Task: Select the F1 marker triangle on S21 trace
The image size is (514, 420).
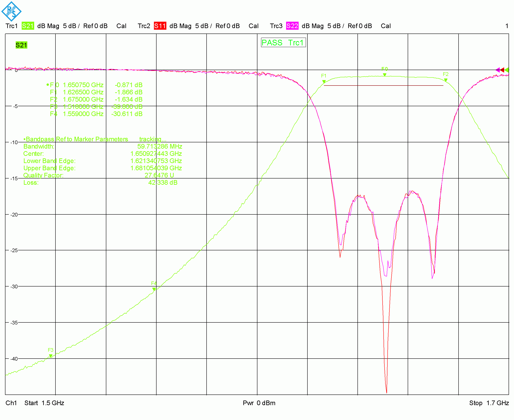Action: 324,82
